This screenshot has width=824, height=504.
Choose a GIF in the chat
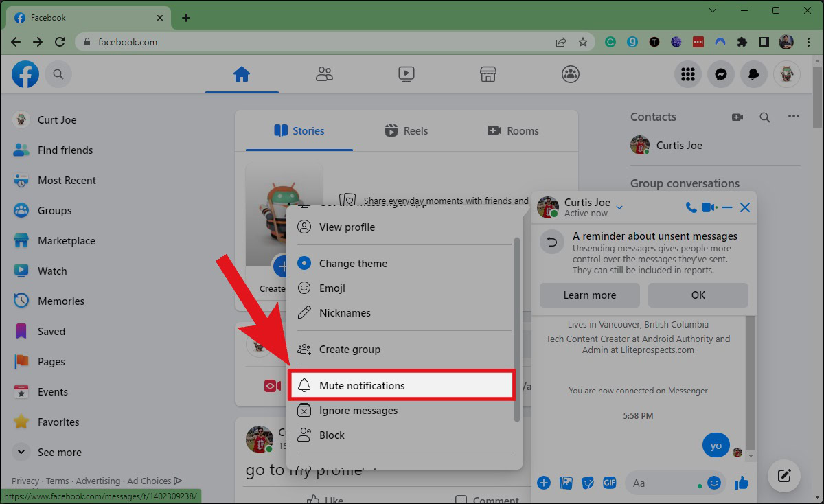tap(610, 483)
